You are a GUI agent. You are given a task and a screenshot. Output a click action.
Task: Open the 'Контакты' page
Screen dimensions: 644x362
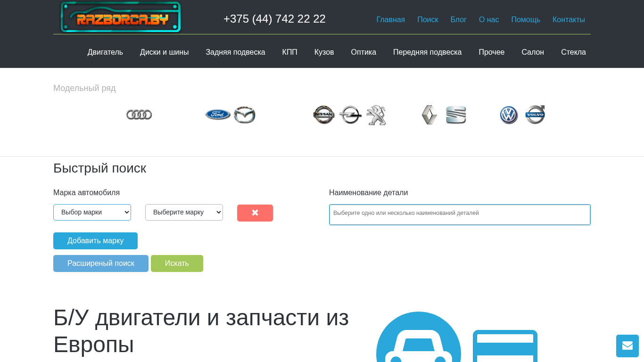(x=569, y=20)
